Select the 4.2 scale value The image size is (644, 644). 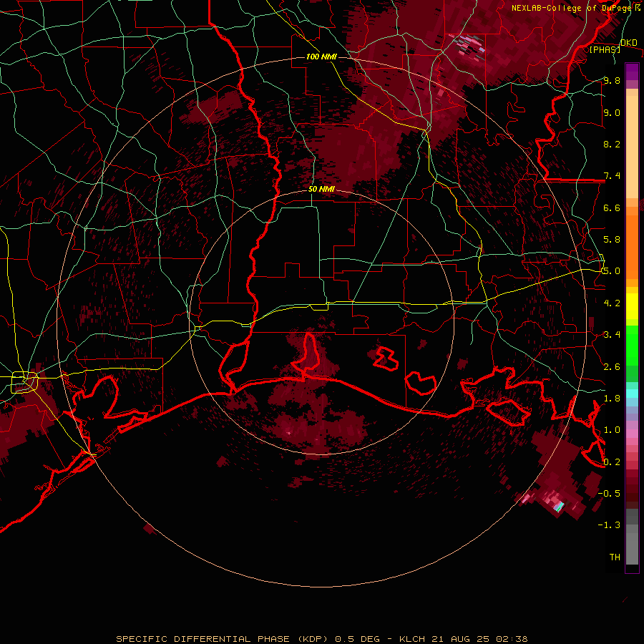612,303
